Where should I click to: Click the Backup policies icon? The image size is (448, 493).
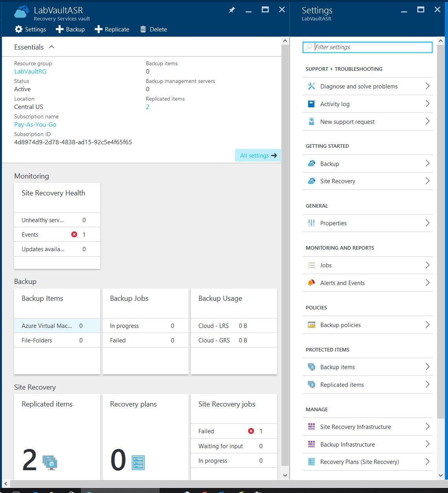click(x=311, y=325)
